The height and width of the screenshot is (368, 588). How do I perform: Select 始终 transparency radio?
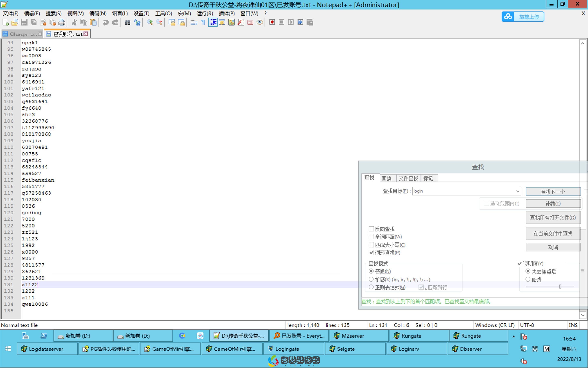[528, 279]
